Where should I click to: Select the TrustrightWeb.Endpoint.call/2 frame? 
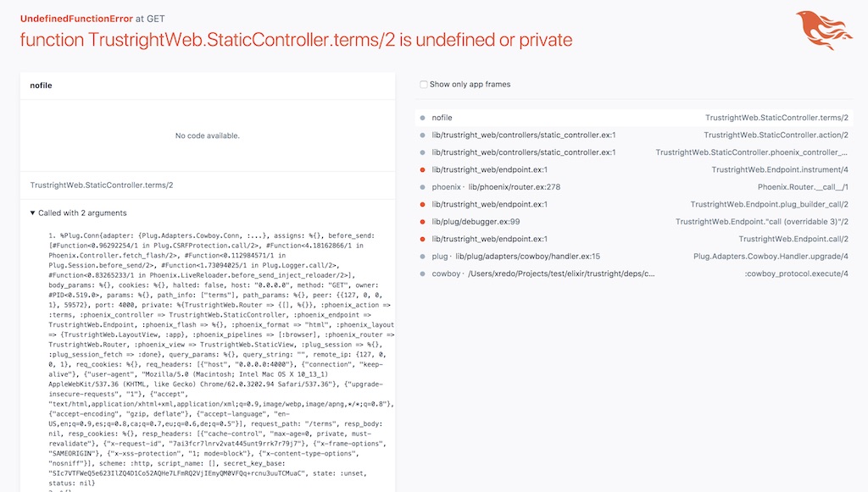tap(634, 239)
